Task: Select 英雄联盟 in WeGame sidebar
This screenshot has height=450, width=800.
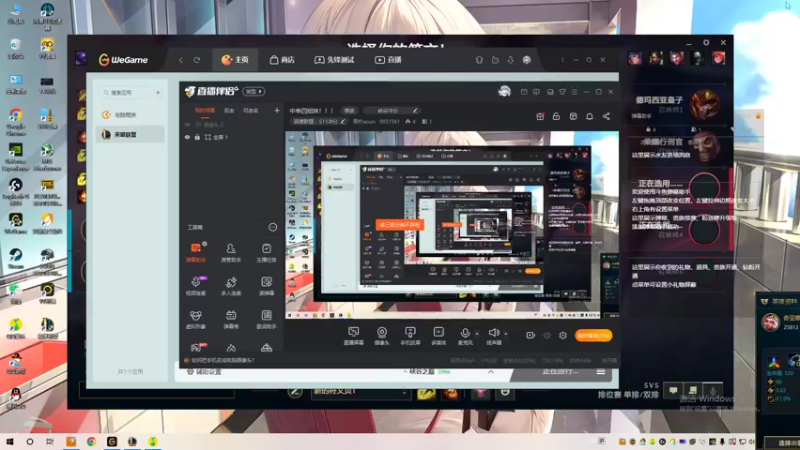Action: (130, 135)
